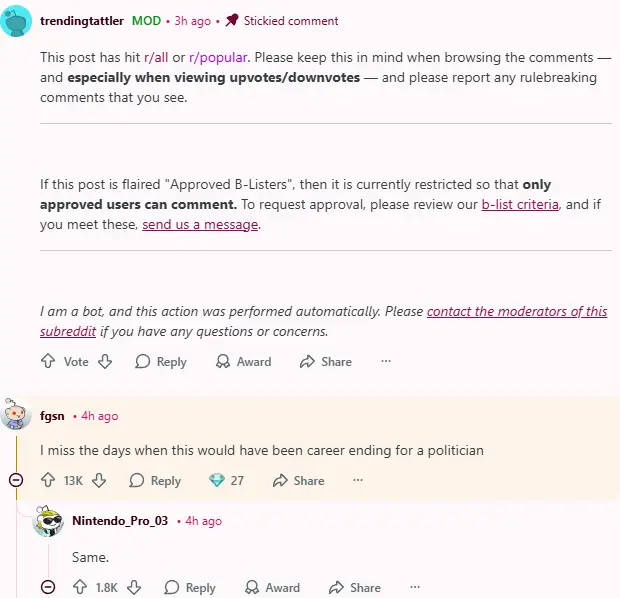
Task: Downvote the trendingtattler stickied comment
Action: [x=105, y=361]
